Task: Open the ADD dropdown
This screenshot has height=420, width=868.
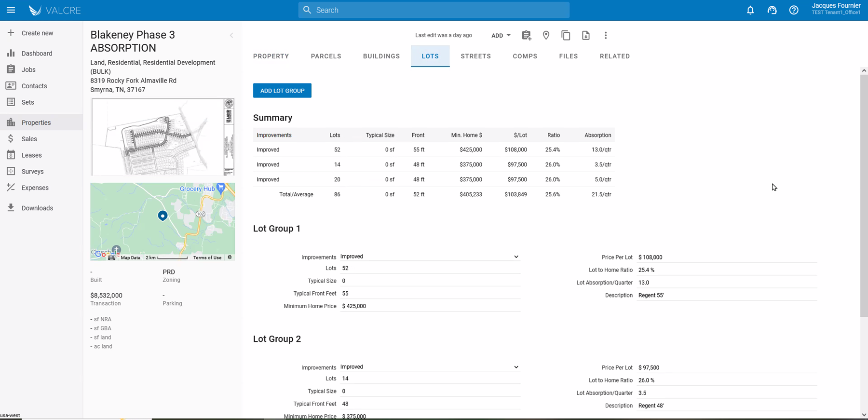Action: pyautogui.click(x=501, y=36)
